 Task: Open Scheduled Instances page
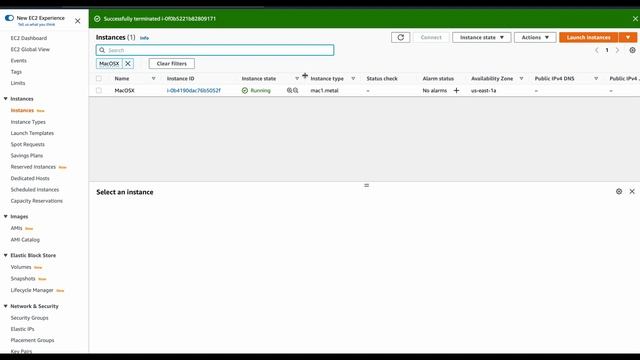[x=35, y=190]
